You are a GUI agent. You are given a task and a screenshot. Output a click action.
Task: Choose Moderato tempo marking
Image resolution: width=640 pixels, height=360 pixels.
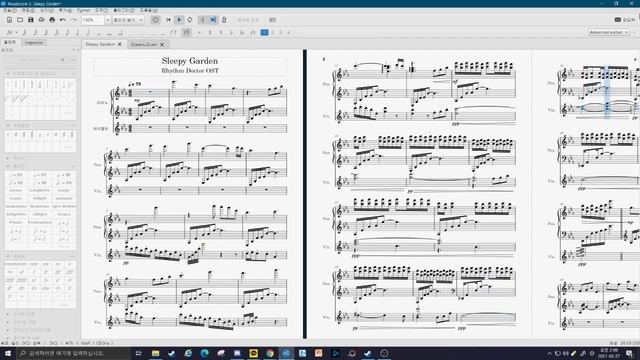coord(40,207)
